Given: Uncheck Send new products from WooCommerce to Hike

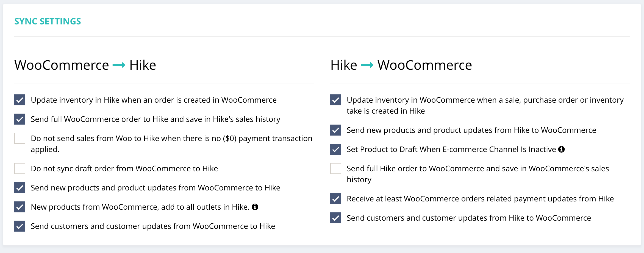Looking at the screenshot, I should click(20, 188).
